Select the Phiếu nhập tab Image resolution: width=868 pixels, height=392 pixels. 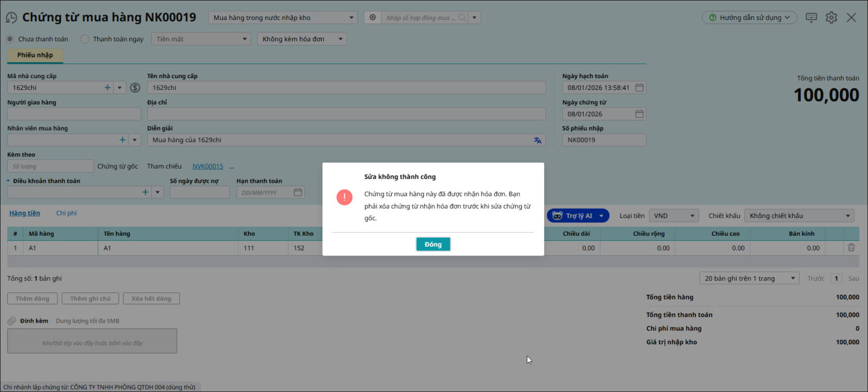tap(35, 55)
